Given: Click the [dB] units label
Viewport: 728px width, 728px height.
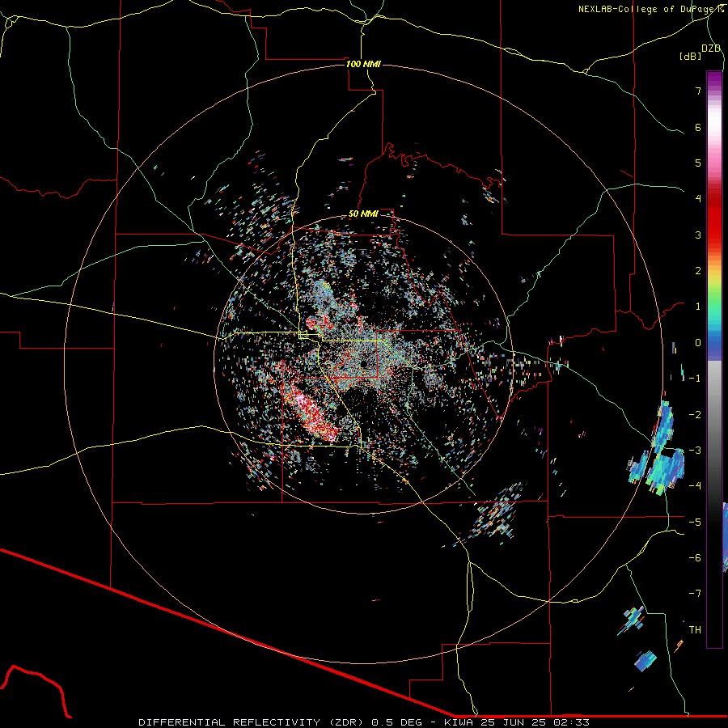Looking at the screenshot, I should [x=691, y=57].
